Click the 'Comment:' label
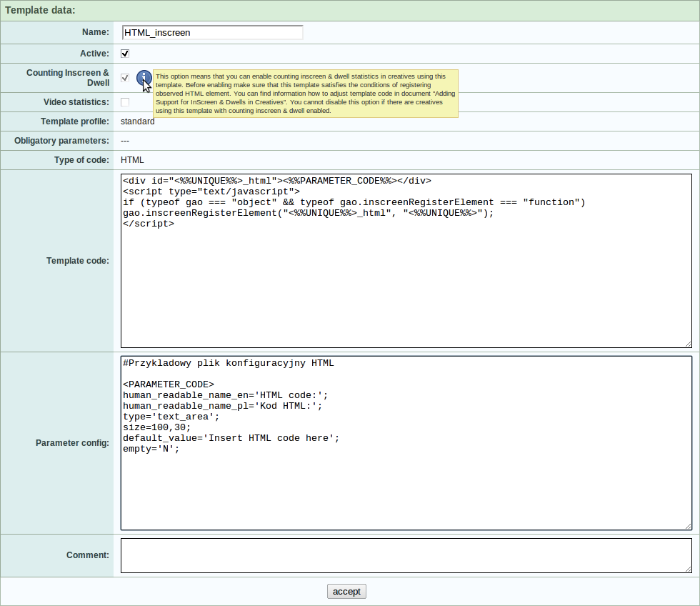The height and width of the screenshot is (606, 700). [88, 555]
